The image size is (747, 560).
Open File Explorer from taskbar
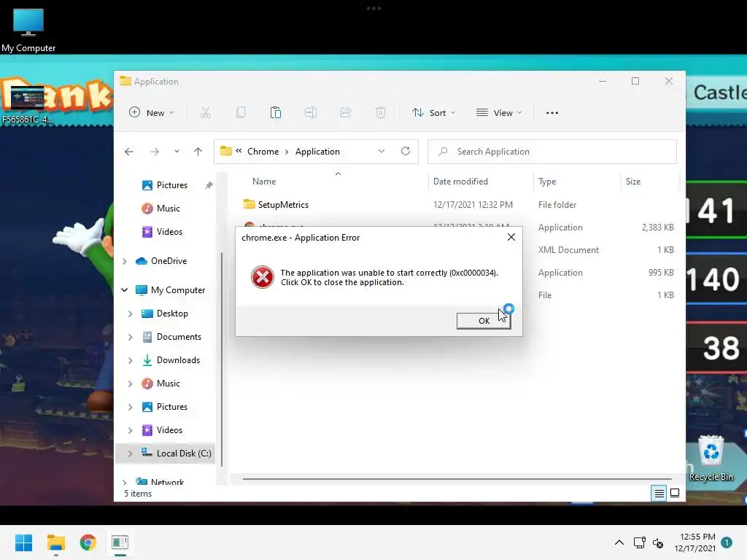56,542
